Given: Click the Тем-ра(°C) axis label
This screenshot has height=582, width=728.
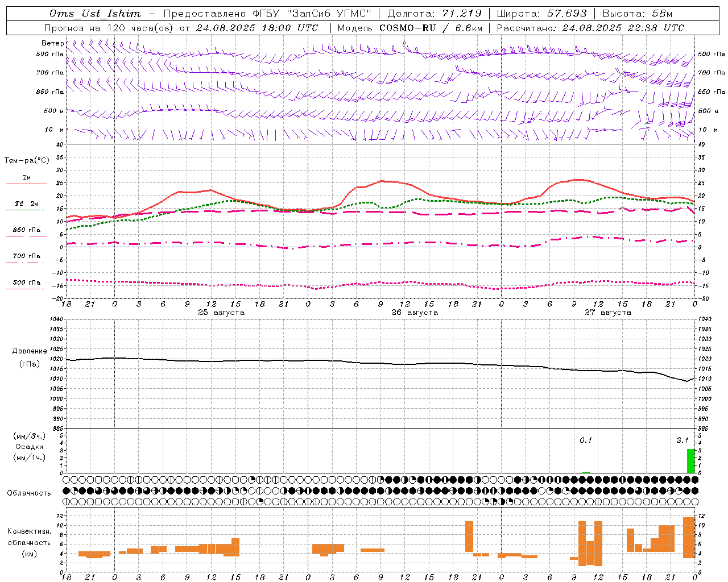Looking at the screenshot, I should [27, 161].
